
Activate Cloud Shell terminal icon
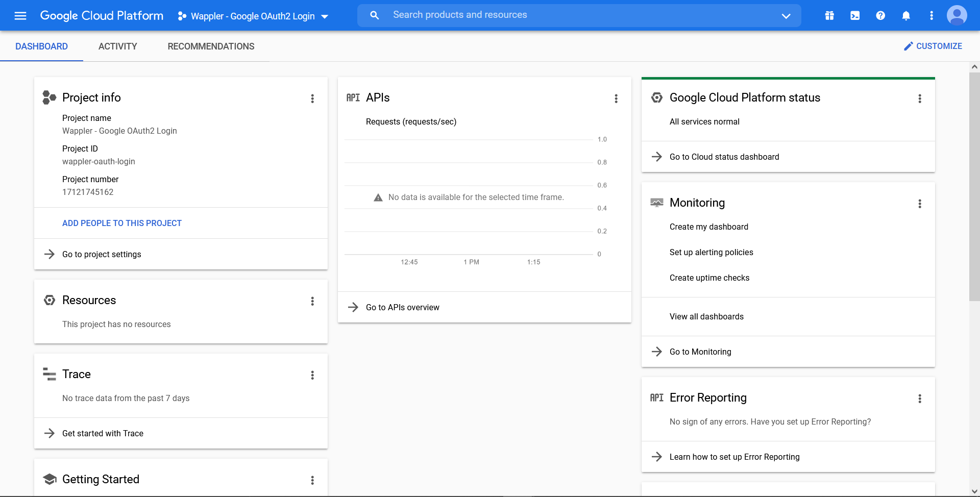pyautogui.click(x=855, y=16)
